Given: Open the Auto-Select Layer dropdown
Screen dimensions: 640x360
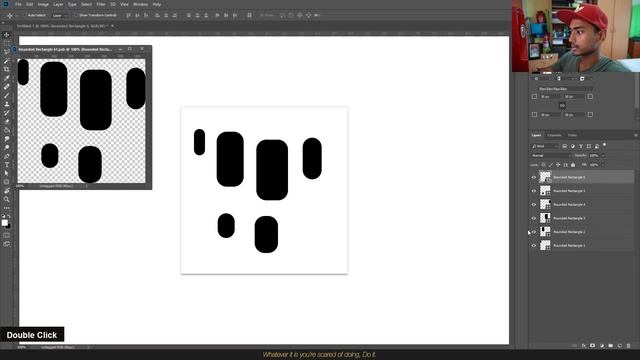Looking at the screenshot, I should (x=60, y=15).
